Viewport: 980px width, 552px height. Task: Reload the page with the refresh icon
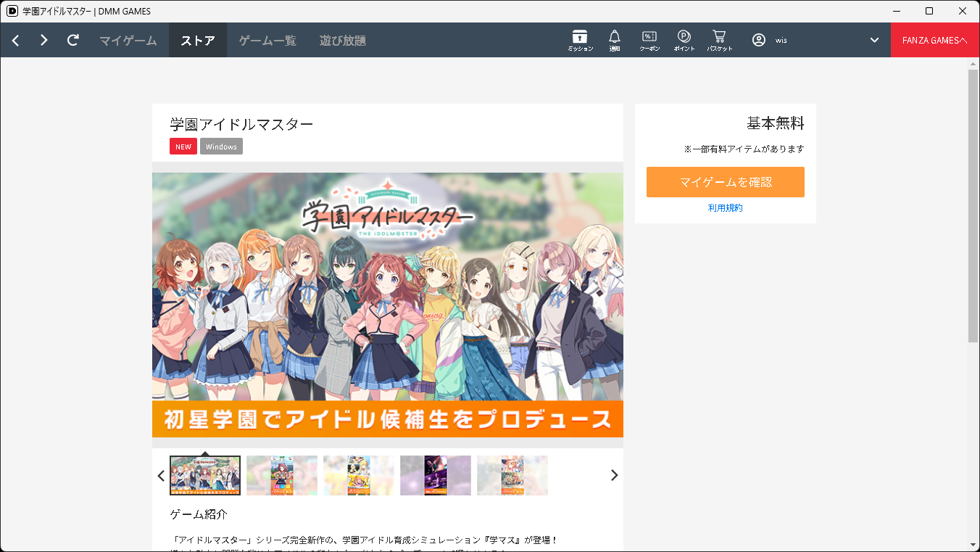[72, 40]
